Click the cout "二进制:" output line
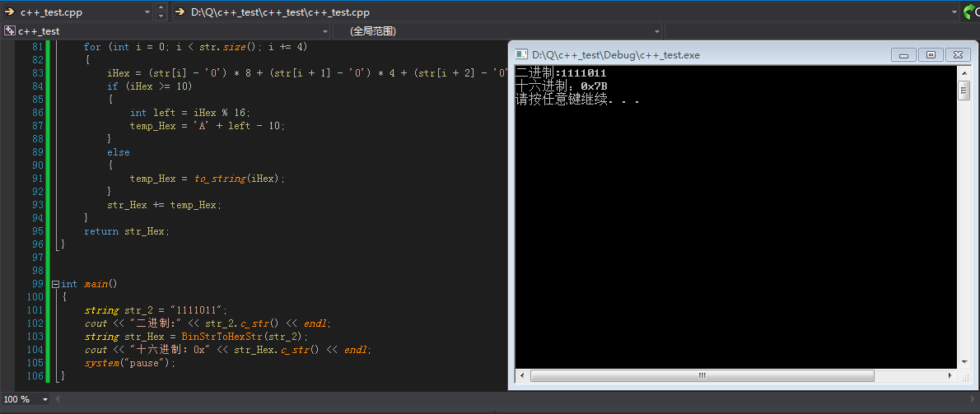The height and width of the screenshot is (414, 980). pos(208,323)
